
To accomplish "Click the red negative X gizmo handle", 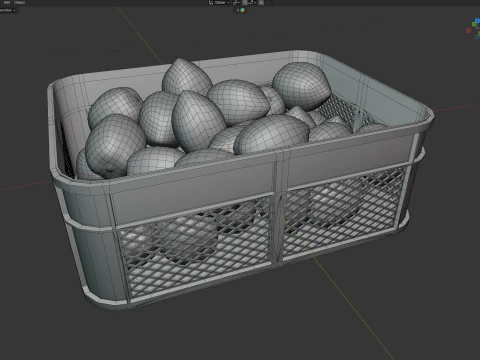I will coord(468,31).
